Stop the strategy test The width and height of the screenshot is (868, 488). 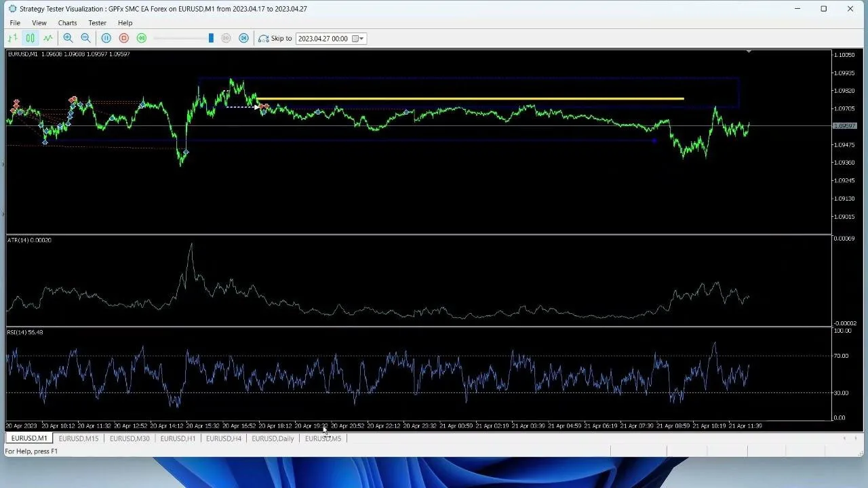coord(124,39)
